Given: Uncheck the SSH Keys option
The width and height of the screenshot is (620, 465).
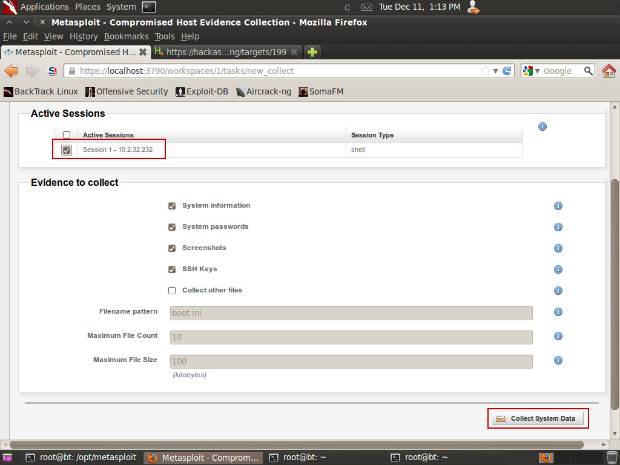Looking at the screenshot, I should [172, 269].
